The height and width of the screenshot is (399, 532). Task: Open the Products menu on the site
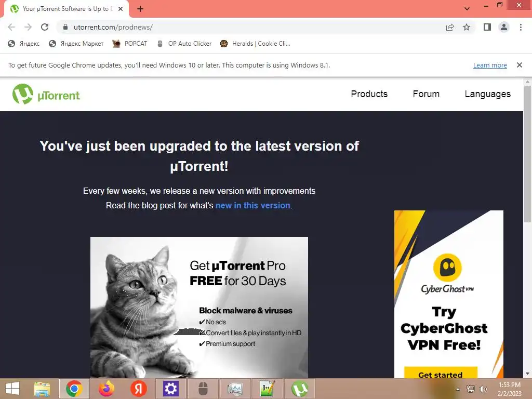(369, 94)
